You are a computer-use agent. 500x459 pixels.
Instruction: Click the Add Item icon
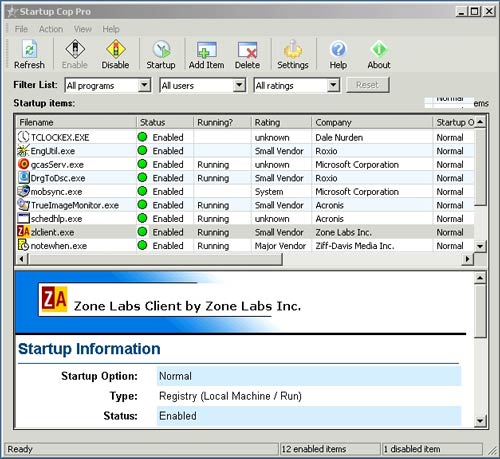tap(207, 50)
